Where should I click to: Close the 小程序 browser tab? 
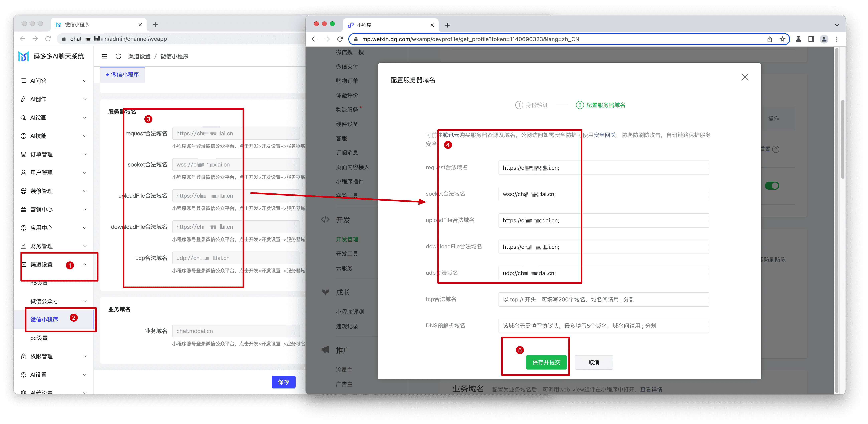[432, 25]
